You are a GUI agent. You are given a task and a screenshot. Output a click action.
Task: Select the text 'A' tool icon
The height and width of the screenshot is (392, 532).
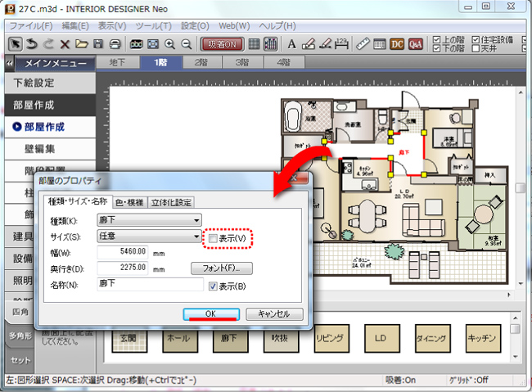coord(293,43)
